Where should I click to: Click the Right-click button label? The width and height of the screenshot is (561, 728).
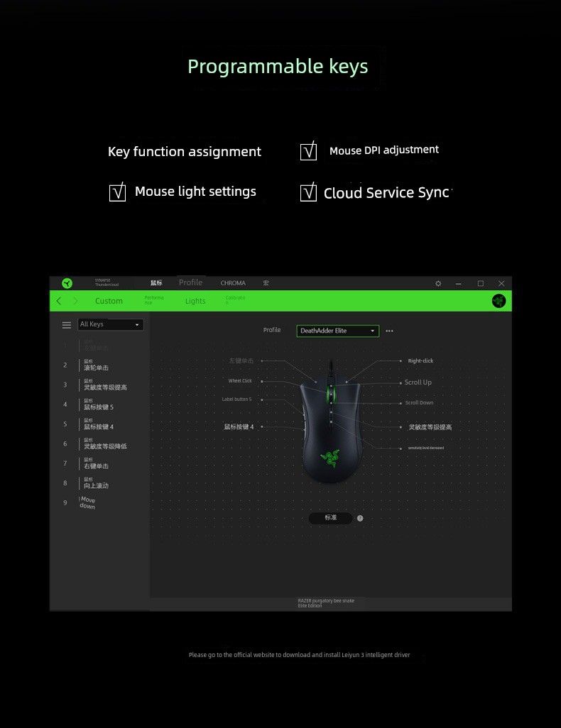coord(420,360)
